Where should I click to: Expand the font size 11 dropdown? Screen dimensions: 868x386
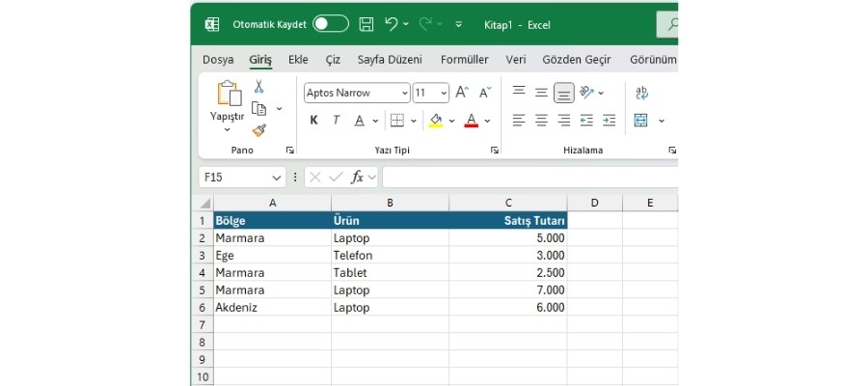point(444,93)
